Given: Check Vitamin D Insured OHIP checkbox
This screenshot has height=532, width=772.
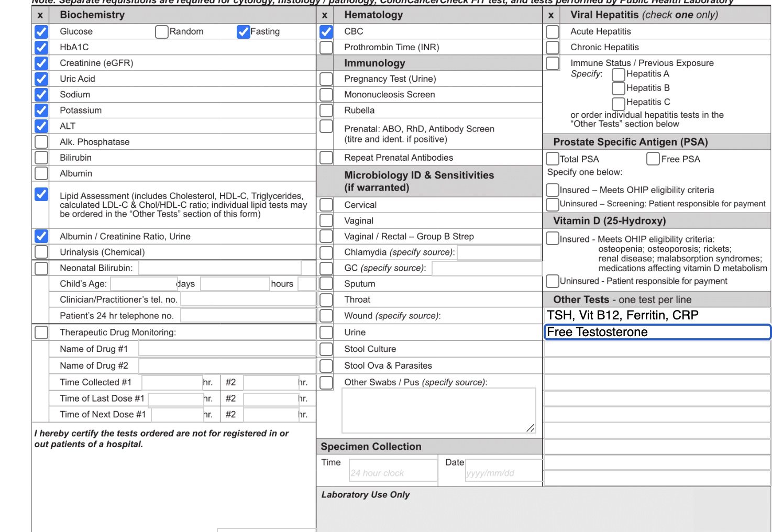Looking at the screenshot, I should pyautogui.click(x=553, y=238).
